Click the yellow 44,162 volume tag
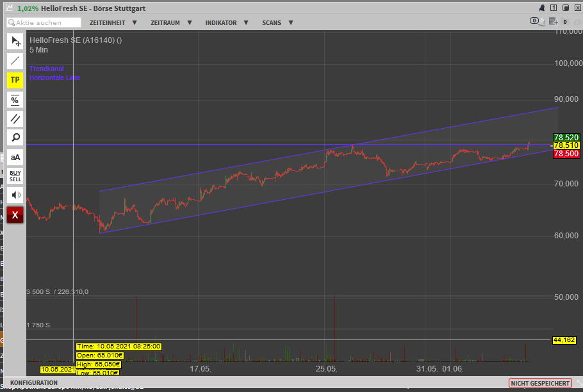Viewport: 583px width, 392px height. (564, 340)
